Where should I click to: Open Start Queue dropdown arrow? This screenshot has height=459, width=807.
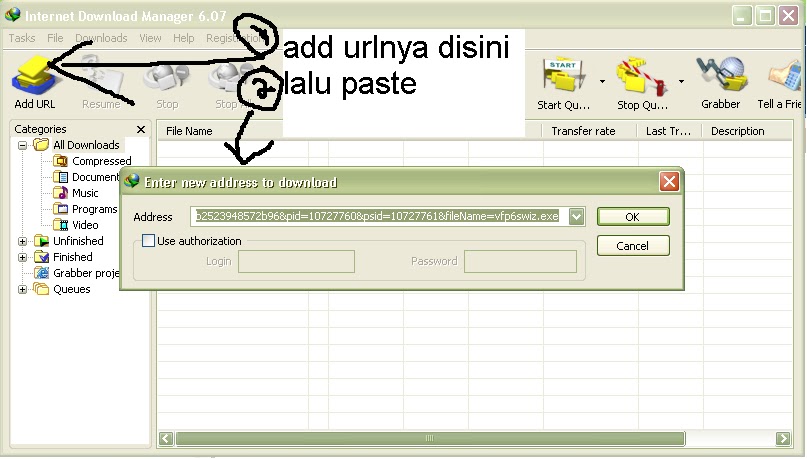(602, 81)
